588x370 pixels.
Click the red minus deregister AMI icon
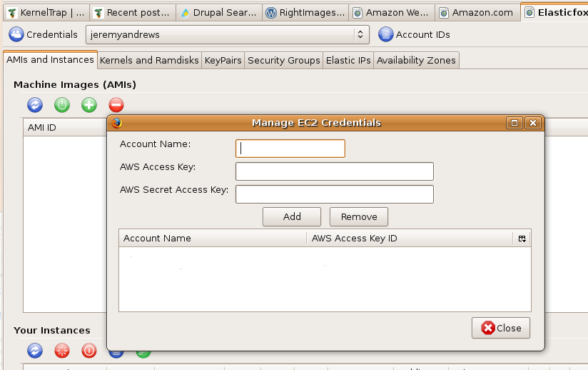point(116,105)
